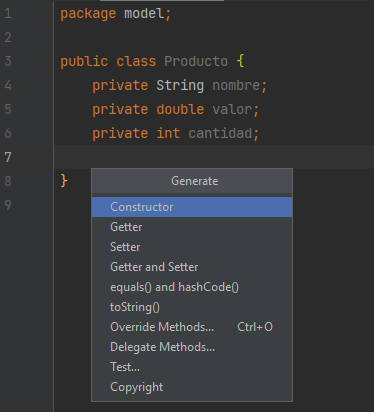
Task: Click the valor variable name
Action: tap(232, 110)
